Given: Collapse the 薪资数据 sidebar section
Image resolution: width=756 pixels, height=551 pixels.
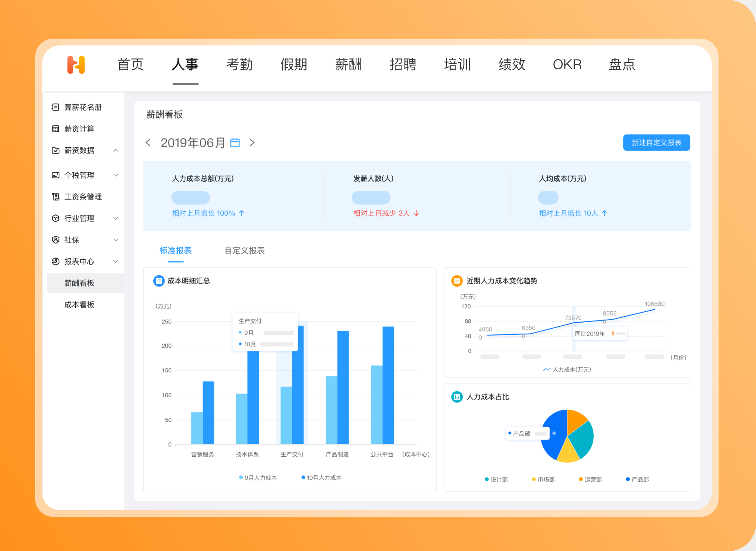Looking at the screenshot, I should click(x=116, y=150).
